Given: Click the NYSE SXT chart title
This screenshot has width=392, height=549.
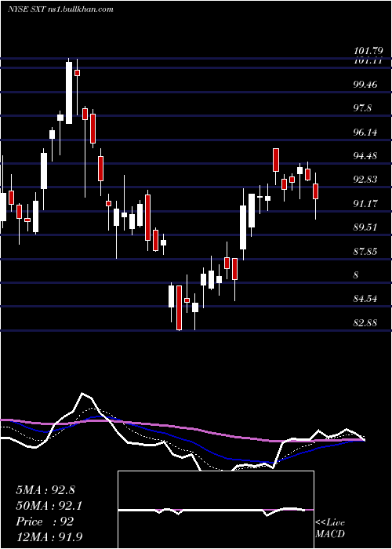Looking at the screenshot, I should point(60,9).
